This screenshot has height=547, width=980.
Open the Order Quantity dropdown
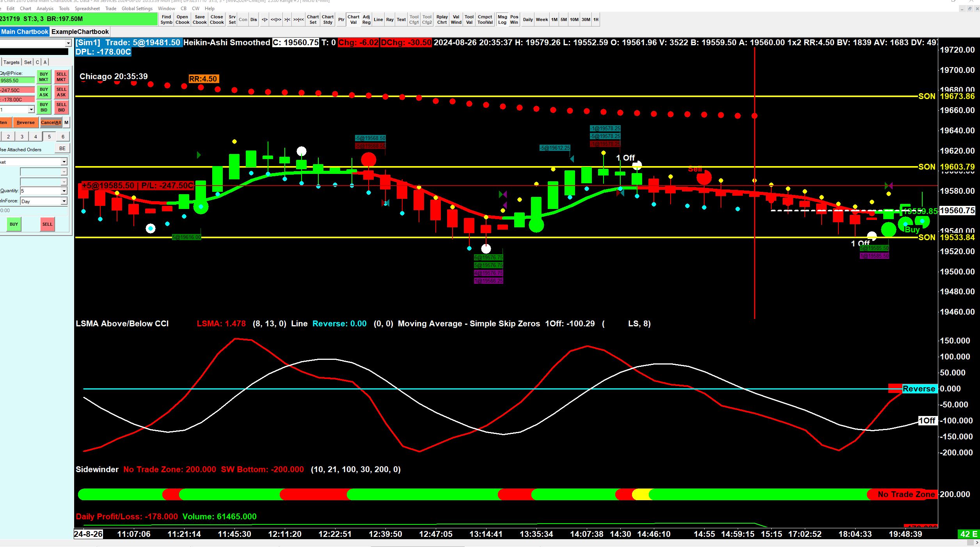tap(64, 191)
